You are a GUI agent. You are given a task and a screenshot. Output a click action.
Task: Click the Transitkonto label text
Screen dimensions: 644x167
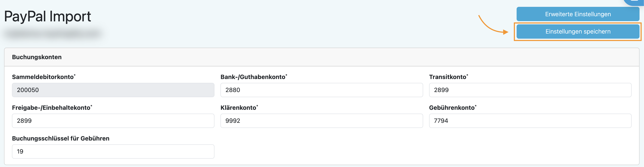[x=448, y=77]
